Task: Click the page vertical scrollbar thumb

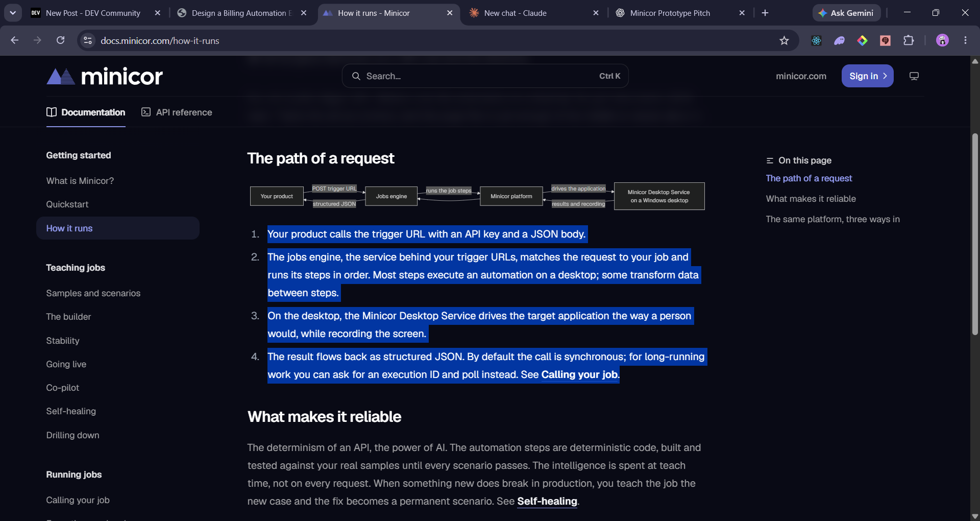Action: click(x=975, y=234)
